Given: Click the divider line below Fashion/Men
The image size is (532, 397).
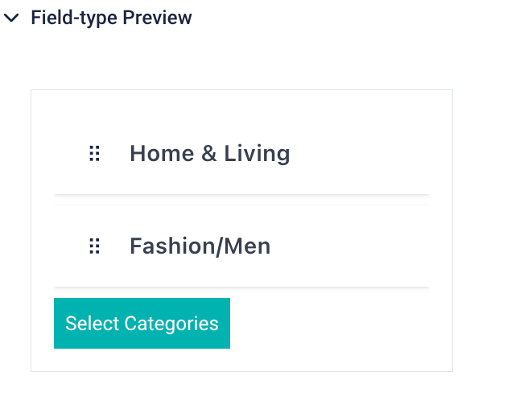Looking at the screenshot, I should pos(241,287).
